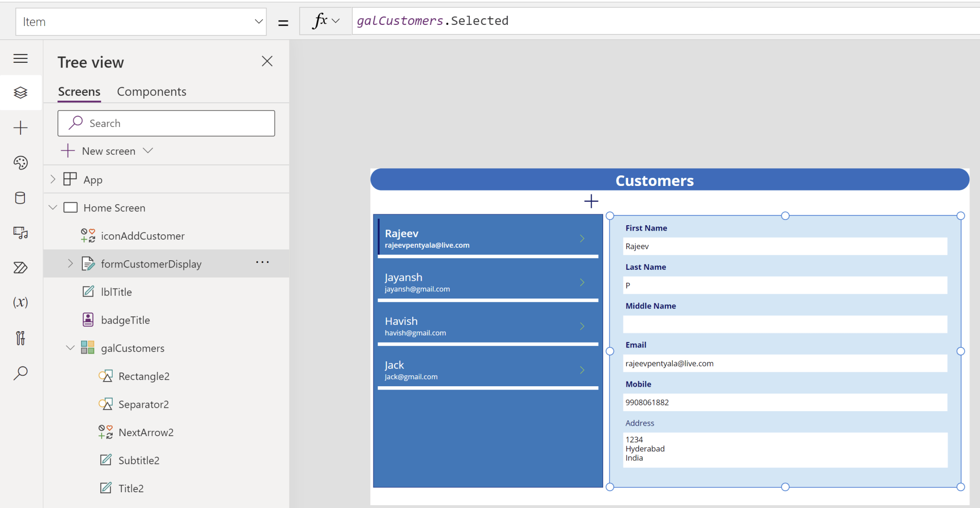This screenshot has height=508, width=980.
Task: Open the Tree view panel icon
Action: point(21,92)
